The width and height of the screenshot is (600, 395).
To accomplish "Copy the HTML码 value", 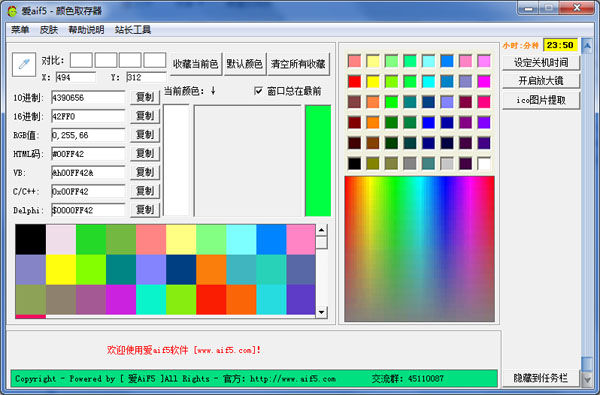I will coord(145,154).
